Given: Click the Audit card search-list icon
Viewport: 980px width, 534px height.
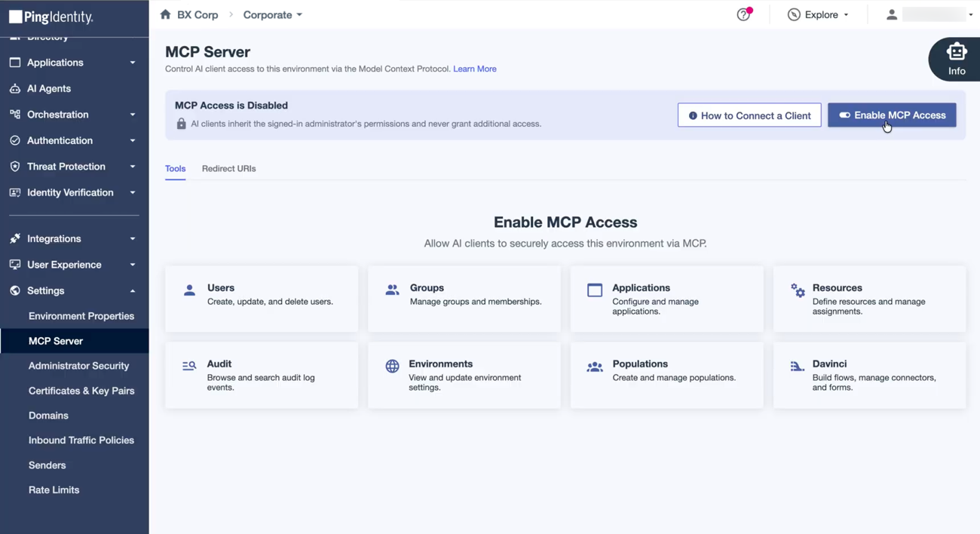Looking at the screenshot, I should (189, 367).
